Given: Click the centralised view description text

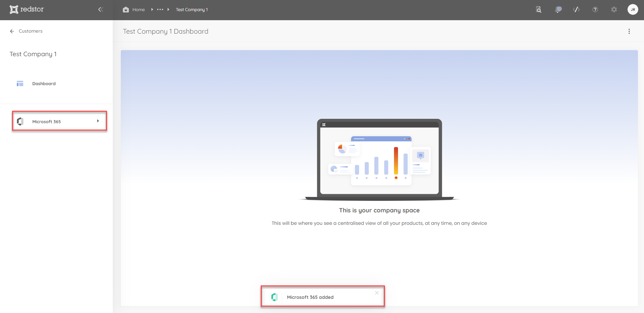Looking at the screenshot, I should (379, 223).
